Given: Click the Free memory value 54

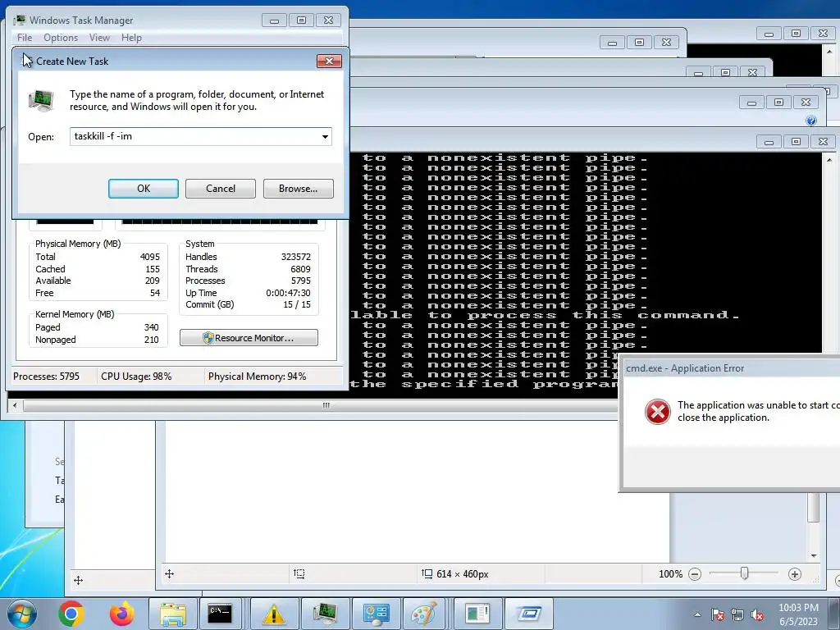Looking at the screenshot, I should click(x=155, y=293).
